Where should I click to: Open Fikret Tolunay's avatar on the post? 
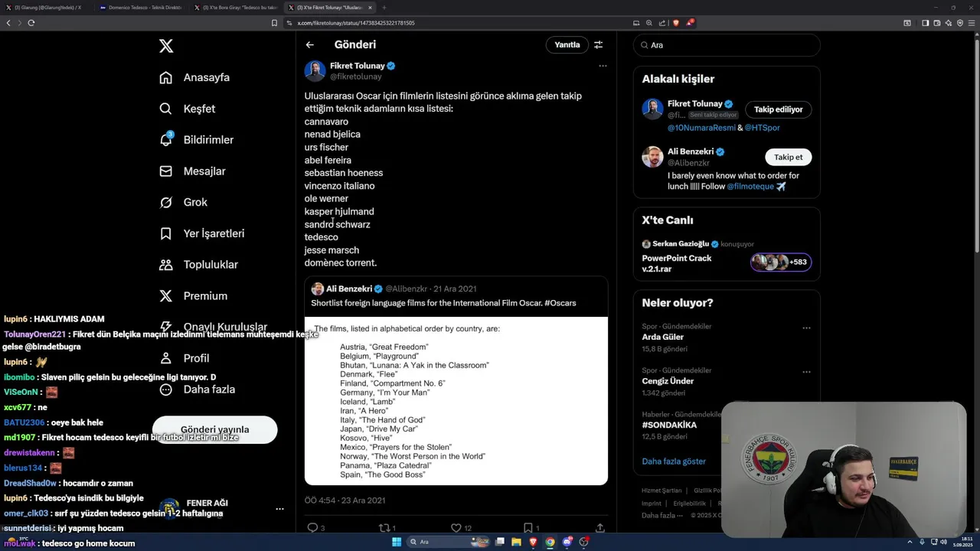(x=315, y=71)
